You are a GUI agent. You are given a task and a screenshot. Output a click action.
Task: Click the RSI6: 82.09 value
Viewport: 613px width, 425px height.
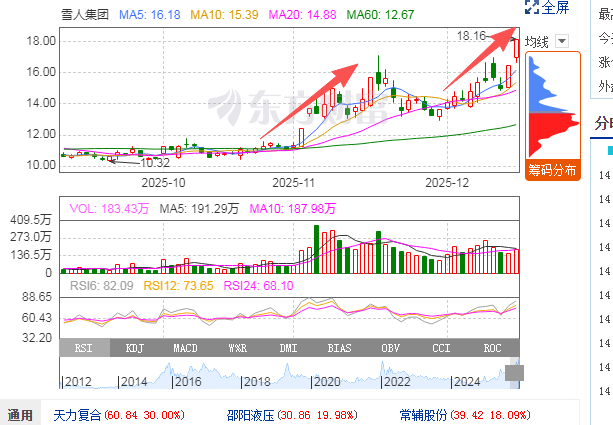tap(102, 286)
